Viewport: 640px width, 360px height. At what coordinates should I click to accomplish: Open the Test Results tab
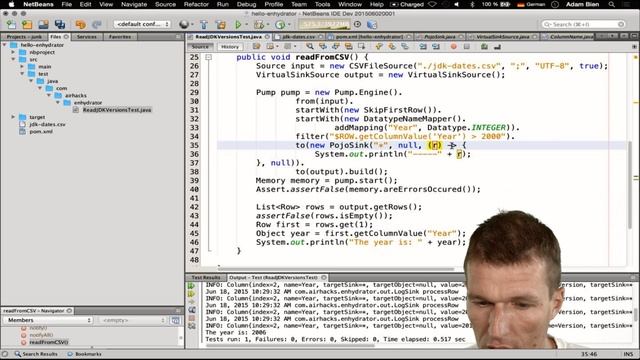tap(205, 278)
